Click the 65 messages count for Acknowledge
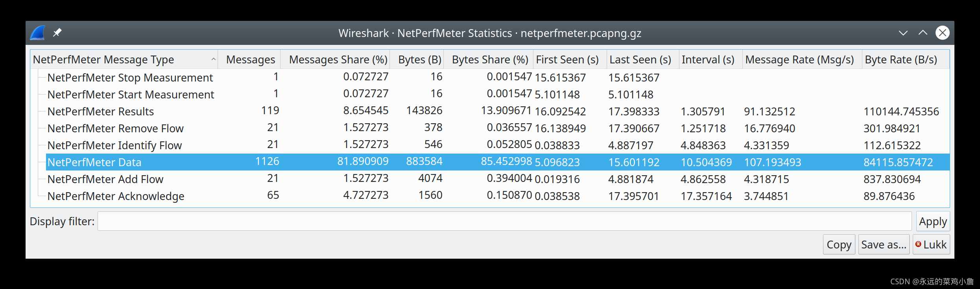This screenshot has width=980, height=289. (x=273, y=195)
